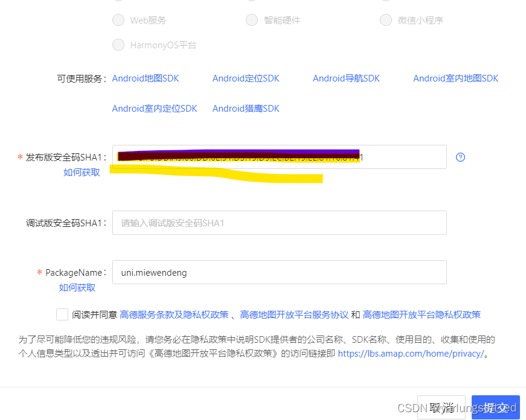Click the 调试版安全码SHA1 input field
Screen dimensions: 526x420
click(x=279, y=223)
